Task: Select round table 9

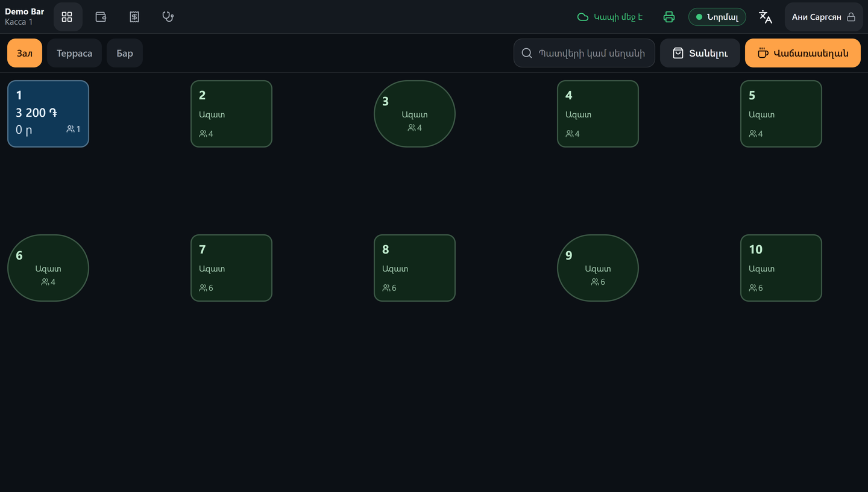Action: [598, 268]
